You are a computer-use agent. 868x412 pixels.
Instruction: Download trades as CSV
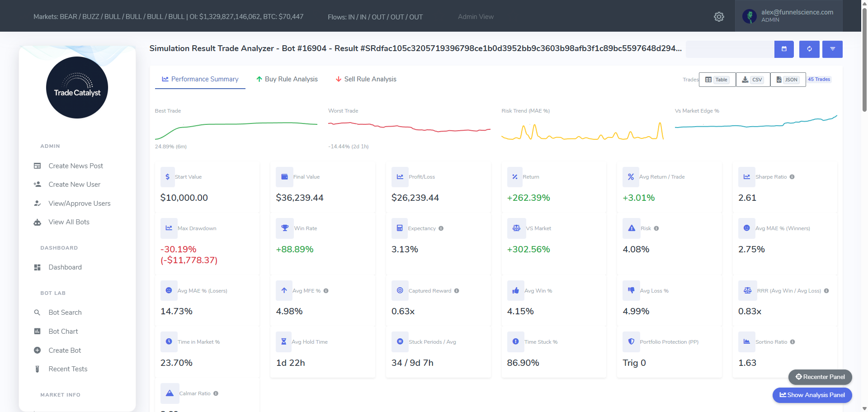(x=753, y=80)
